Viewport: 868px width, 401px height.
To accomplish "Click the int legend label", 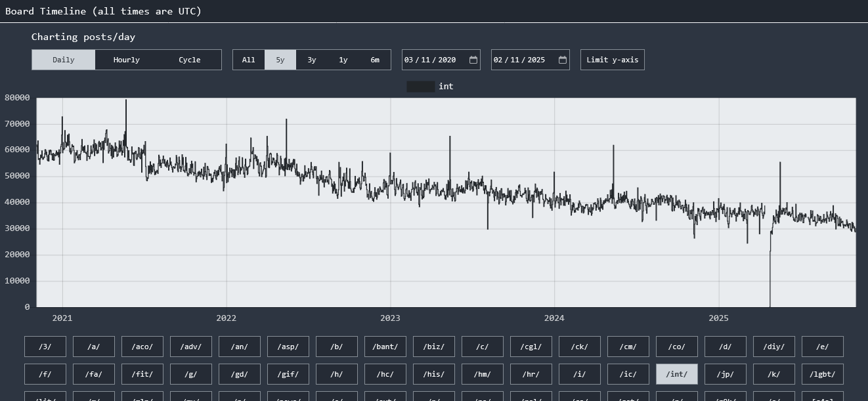I will 446,87.
